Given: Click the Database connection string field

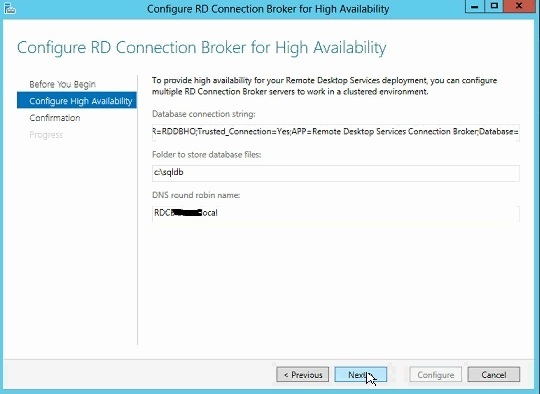Looking at the screenshot, I should pos(336,132).
